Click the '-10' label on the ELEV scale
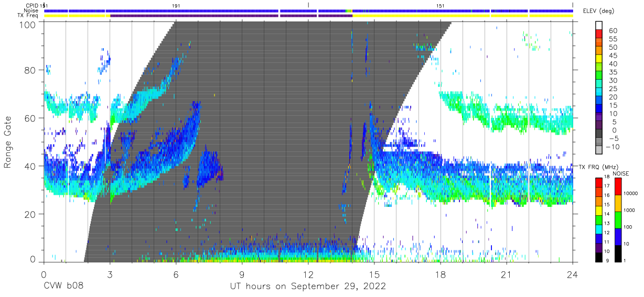This screenshot has width=644, height=297. click(x=614, y=147)
